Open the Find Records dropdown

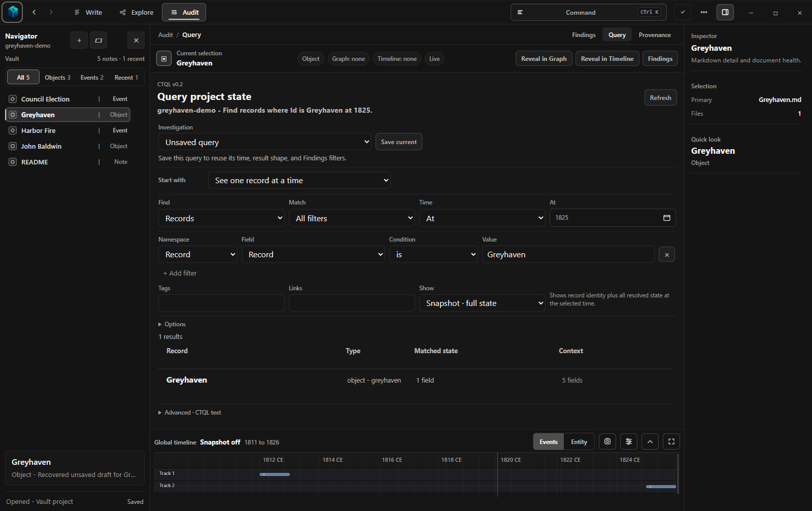[221, 218]
